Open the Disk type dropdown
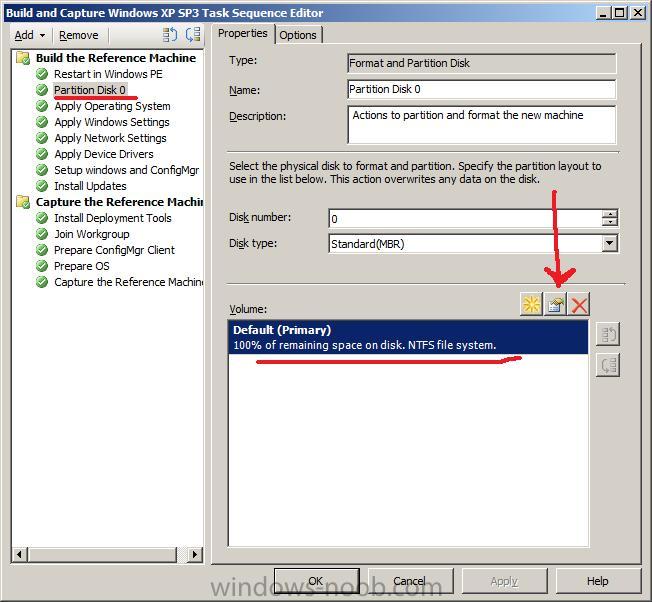The image size is (652, 602). tap(610, 244)
